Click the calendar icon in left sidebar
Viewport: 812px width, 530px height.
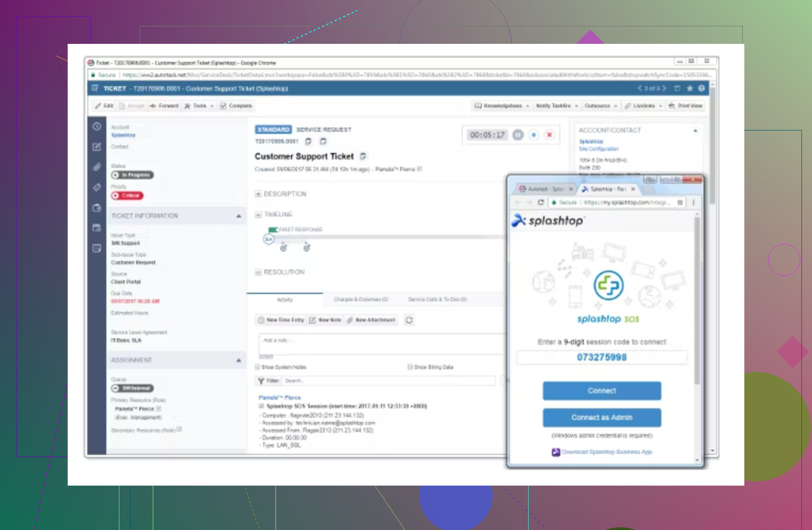tap(97, 228)
